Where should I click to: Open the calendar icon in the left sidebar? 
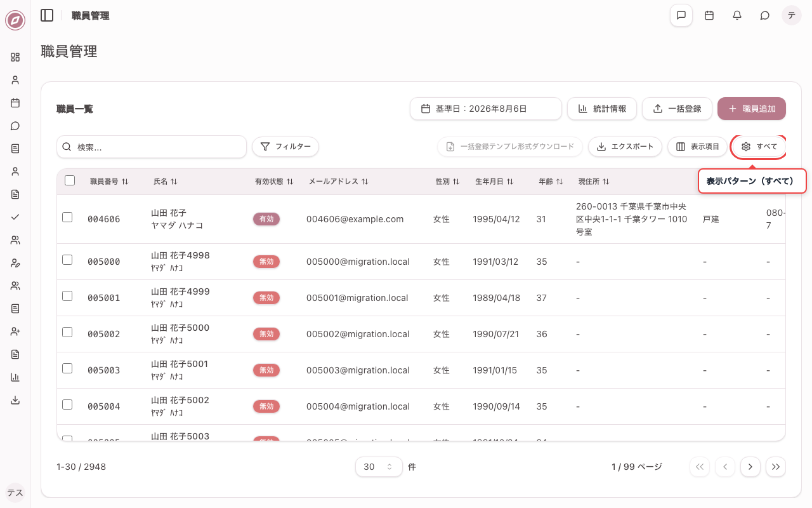point(15,103)
